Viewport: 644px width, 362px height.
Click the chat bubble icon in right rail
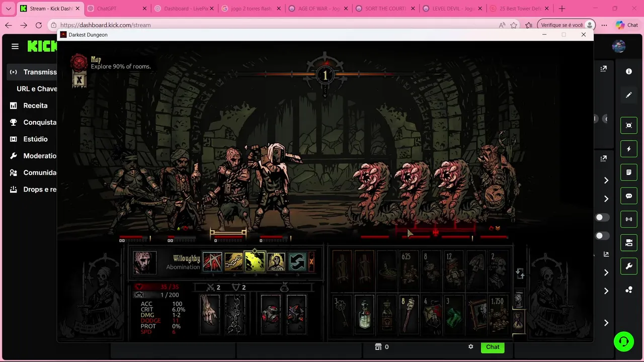click(629, 196)
